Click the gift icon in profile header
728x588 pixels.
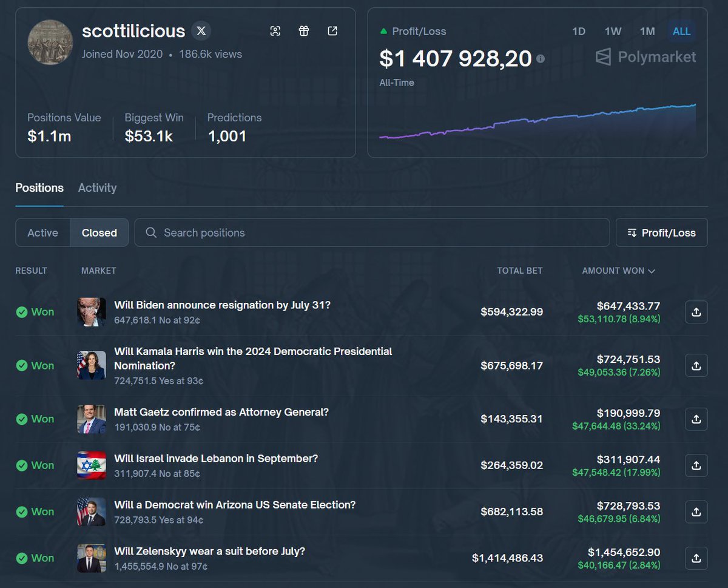pos(304,31)
